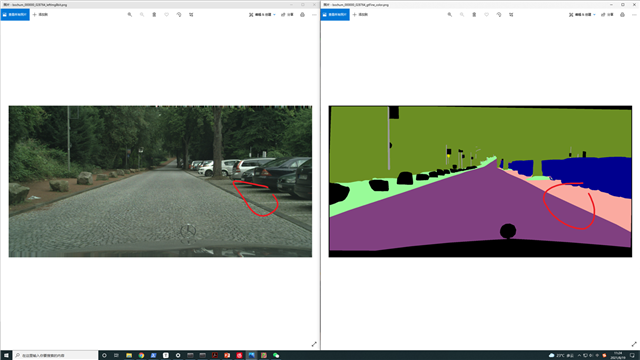The width and height of the screenshot is (640, 360).
Task: Click the taskbar search box
Action: tap(56, 356)
